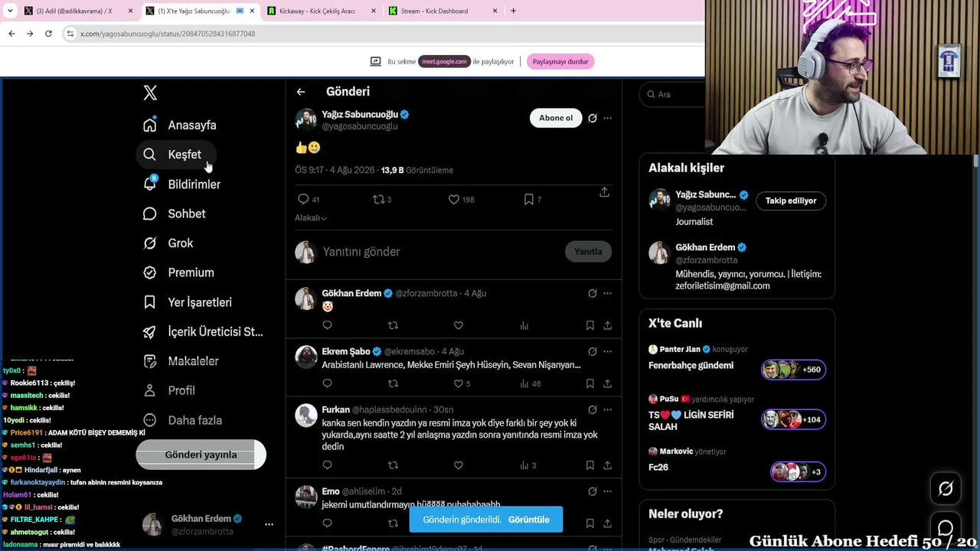This screenshot has height=551, width=980.
Task: Like Furkan's comment
Action: pos(459,465)
